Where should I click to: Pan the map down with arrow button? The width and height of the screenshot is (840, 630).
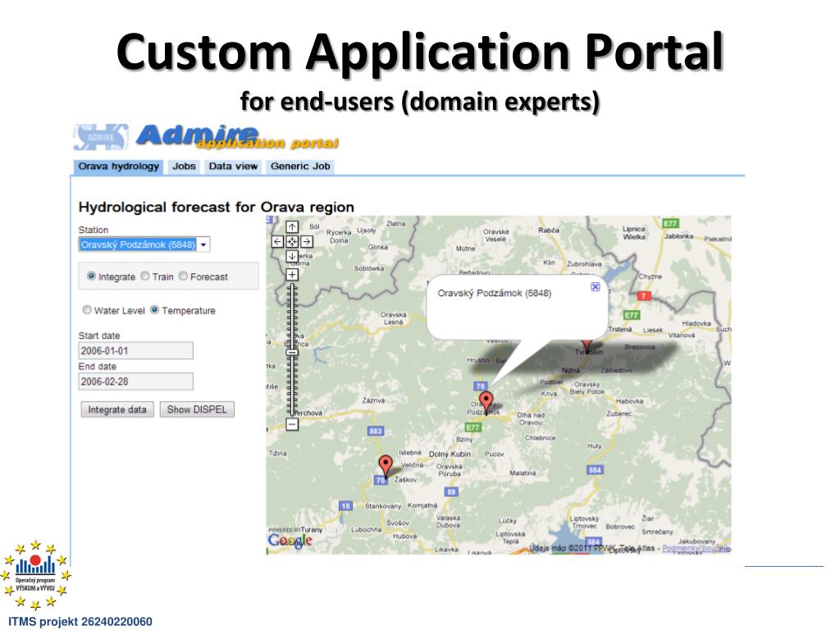click(x=292, y=256)
